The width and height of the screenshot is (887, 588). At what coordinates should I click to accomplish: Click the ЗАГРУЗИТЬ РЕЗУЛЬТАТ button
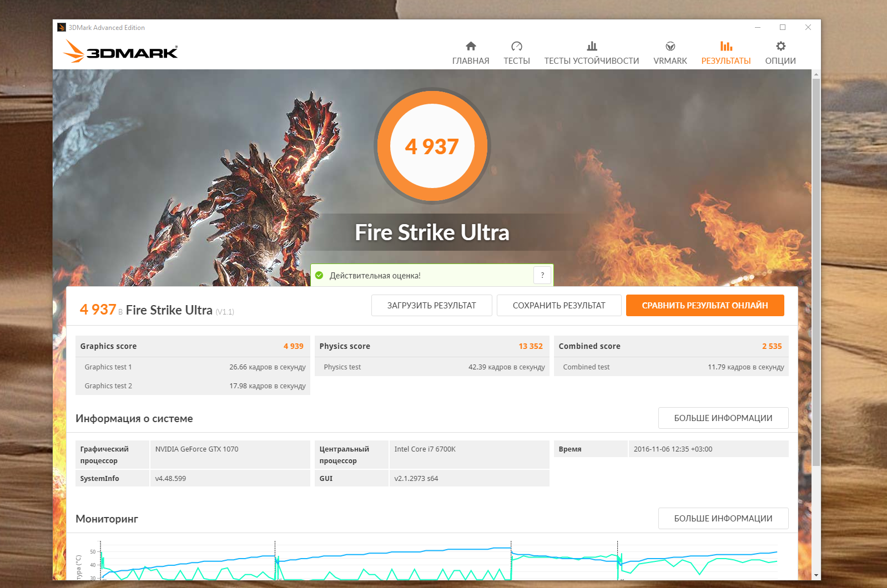(432, 305)
